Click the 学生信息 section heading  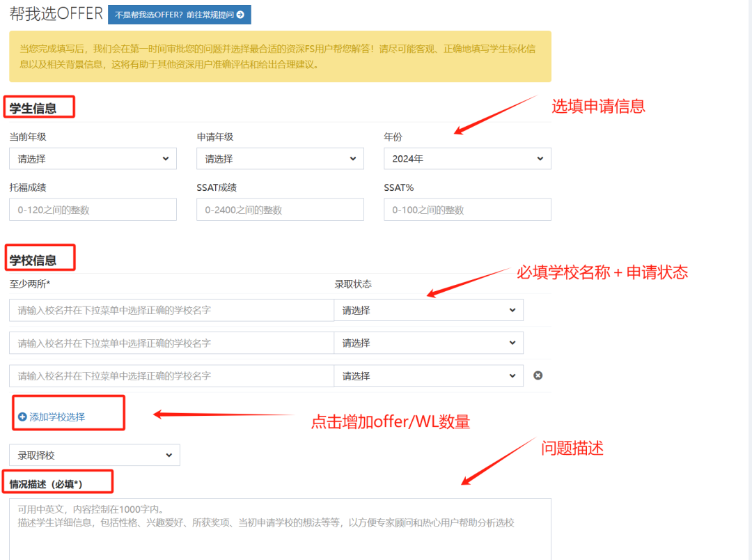[x=33, y=109]
